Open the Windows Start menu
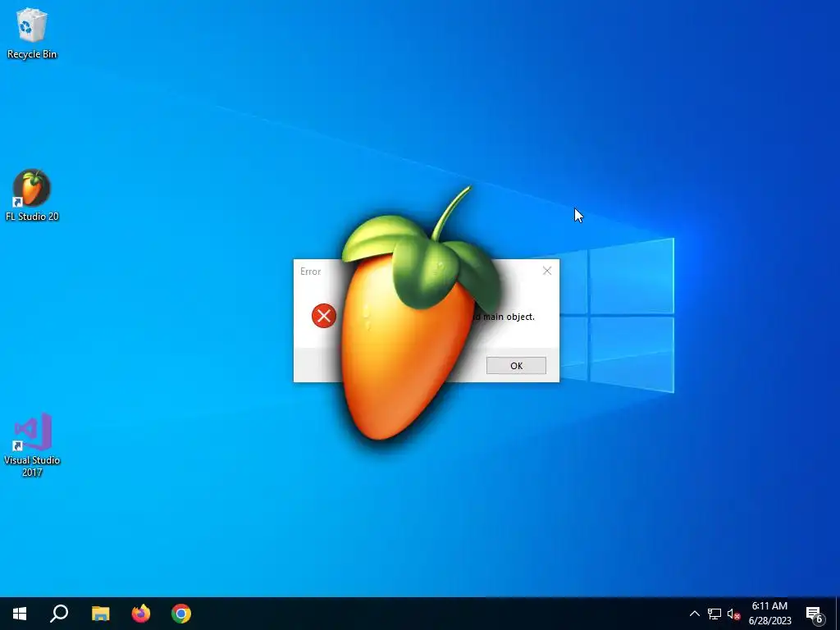This screenshot has width=840, height=630. pyautogui.click(x=20, y=614)
